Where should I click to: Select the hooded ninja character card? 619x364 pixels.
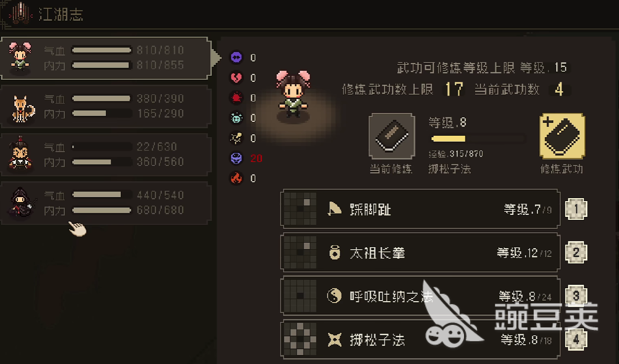click(x=106, y=203)
